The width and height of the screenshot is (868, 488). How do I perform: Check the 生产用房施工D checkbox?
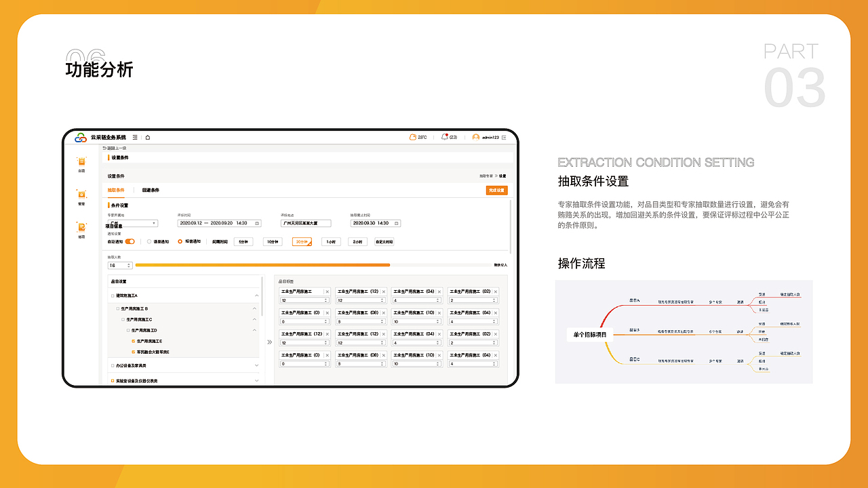[x=127, y=330]
